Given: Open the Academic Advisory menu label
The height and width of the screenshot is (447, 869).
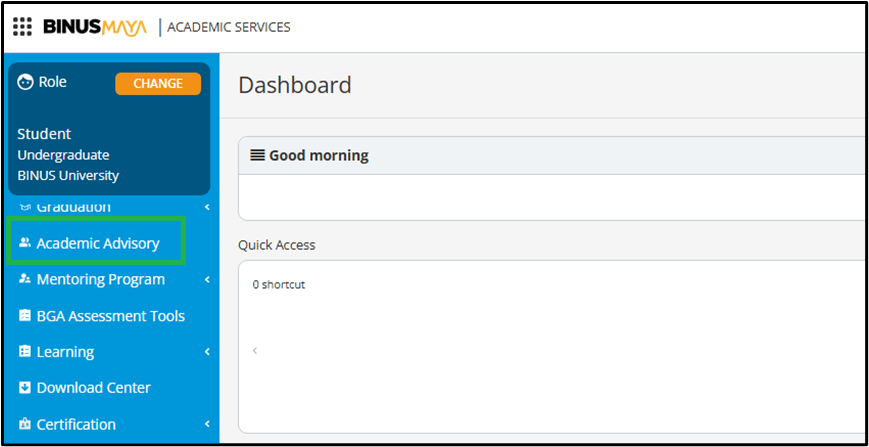Looking at the screenshot, I should pos(98,243).
